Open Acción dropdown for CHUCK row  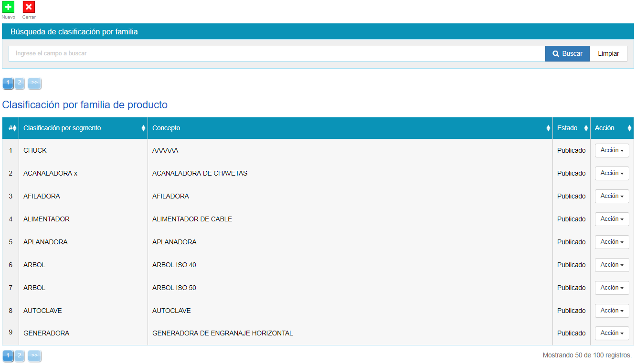tap(612, 150)
